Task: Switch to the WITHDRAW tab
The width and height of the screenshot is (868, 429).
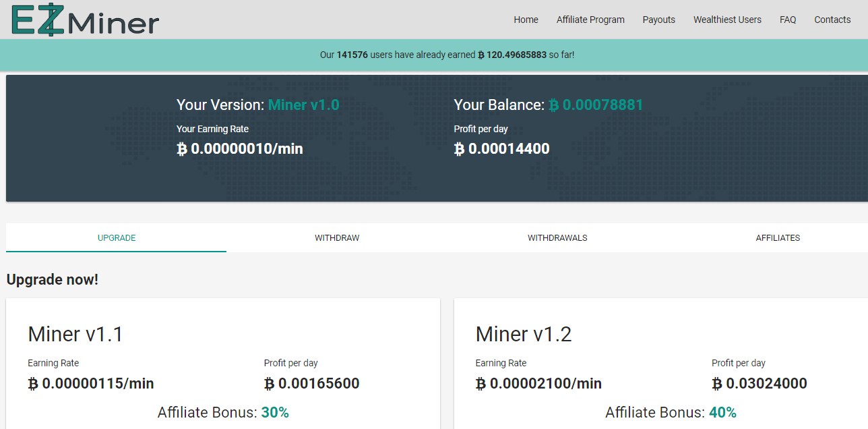Action: click(x=337, y=237)
